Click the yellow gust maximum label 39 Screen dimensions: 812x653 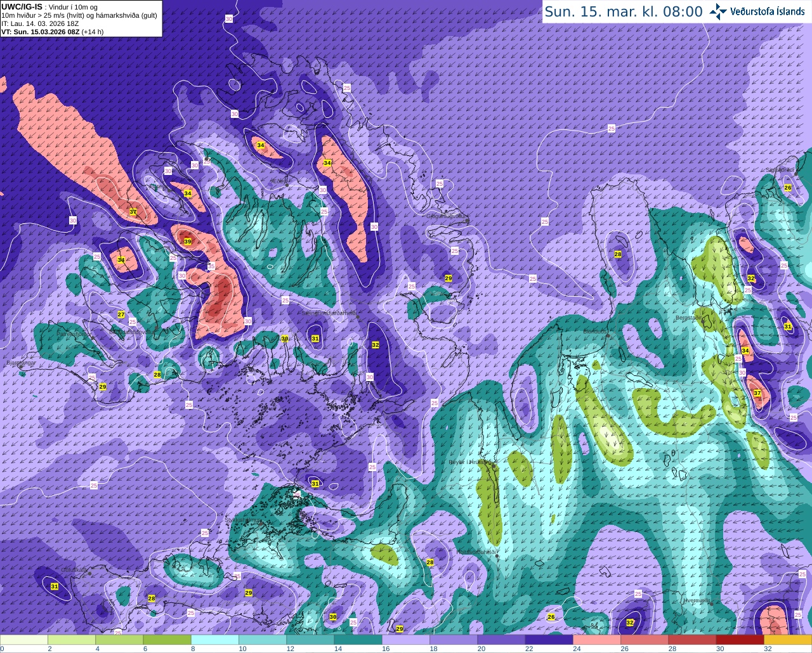point(188,242)
